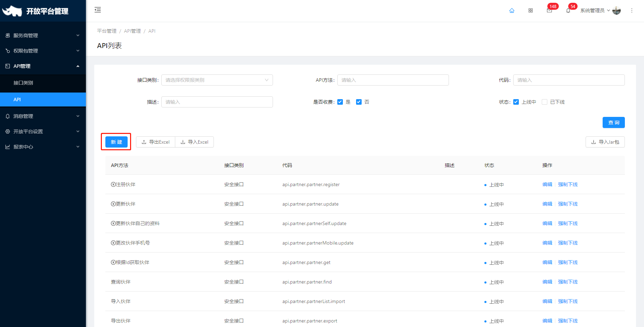Screen dimensions: 644x327
Task: Open 服务商管理 in the sidebar
Action: point(43,35)
